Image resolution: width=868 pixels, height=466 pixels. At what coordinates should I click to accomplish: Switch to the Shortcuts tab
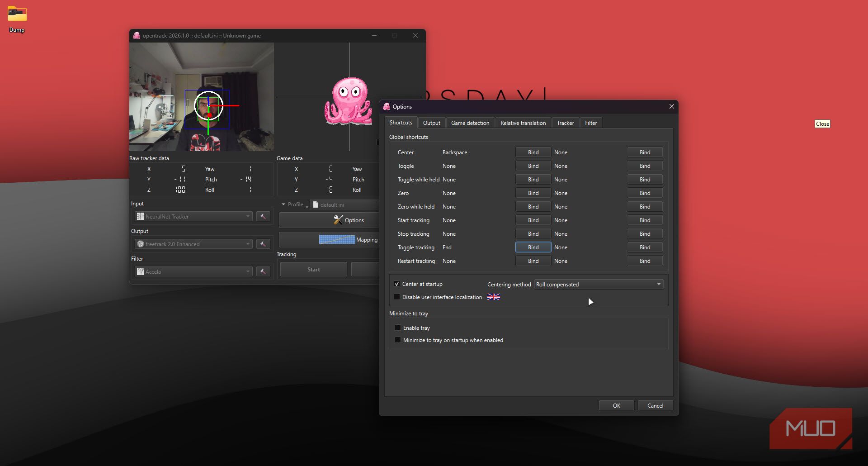click(x=401, y=123)
